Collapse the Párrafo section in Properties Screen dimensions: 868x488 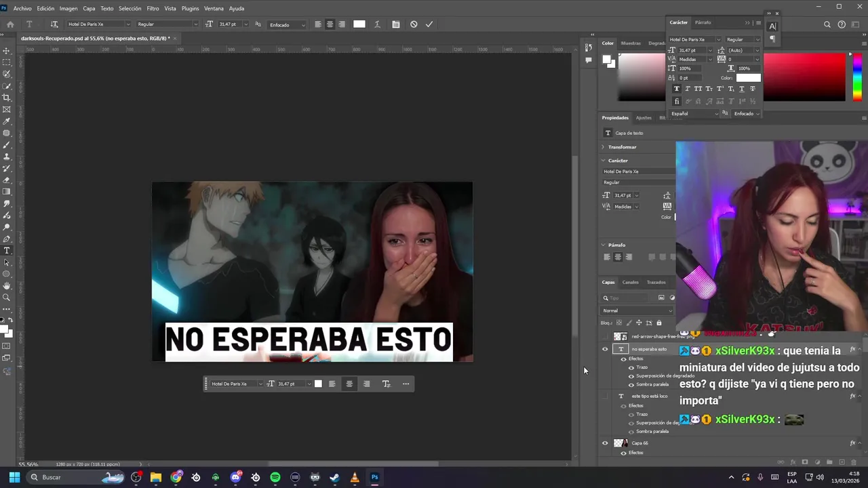pos(603,245)
